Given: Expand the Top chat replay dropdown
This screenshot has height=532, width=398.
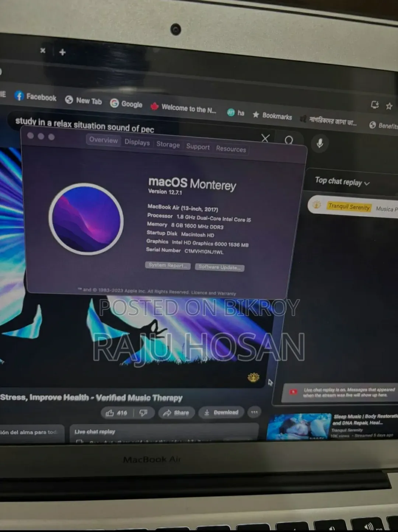Looking at the screenshot, I should pos(342,182).
